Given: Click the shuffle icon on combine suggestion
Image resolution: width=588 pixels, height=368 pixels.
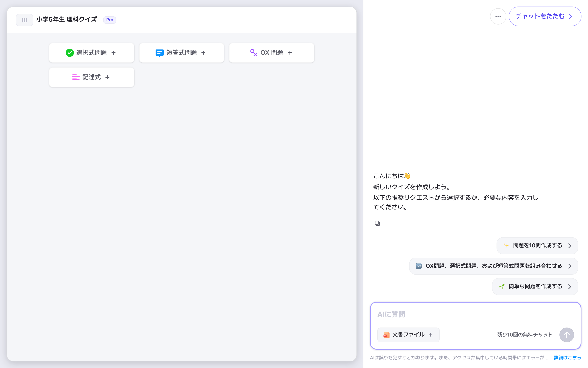Looking at the screenshot, I should pyautogui.click(x=419, y=266).
